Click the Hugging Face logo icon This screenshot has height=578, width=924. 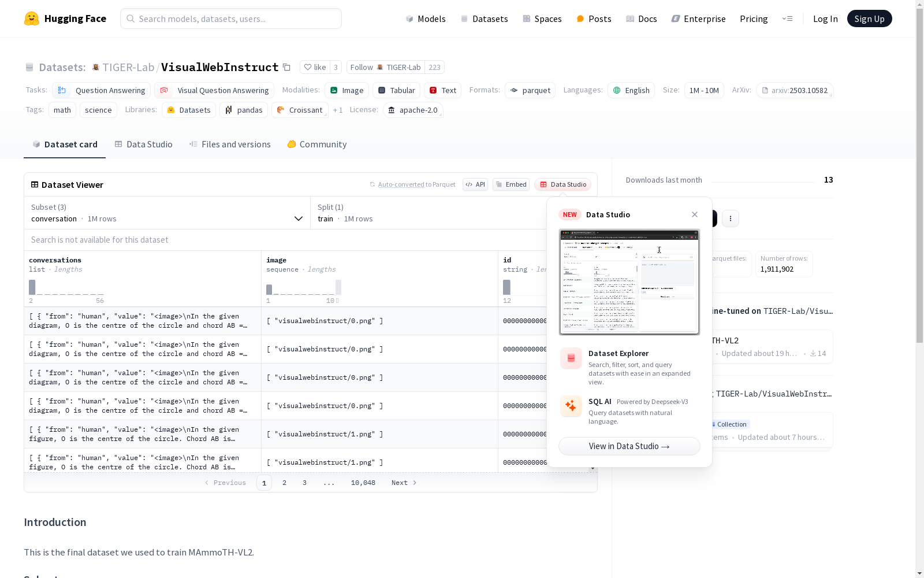[32, 18]
